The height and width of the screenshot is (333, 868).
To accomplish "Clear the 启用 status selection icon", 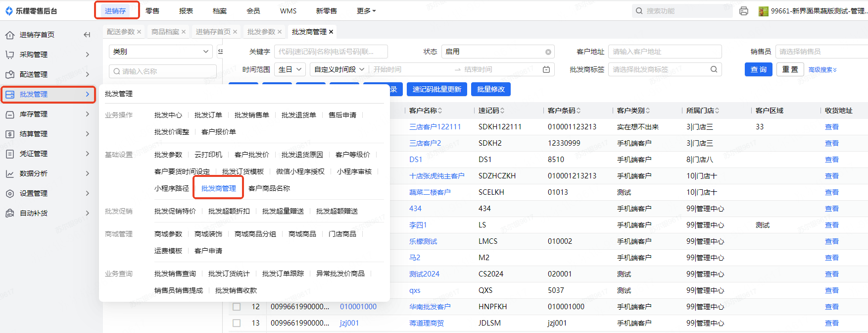I will pyautogui.click(x=548, y=52).
